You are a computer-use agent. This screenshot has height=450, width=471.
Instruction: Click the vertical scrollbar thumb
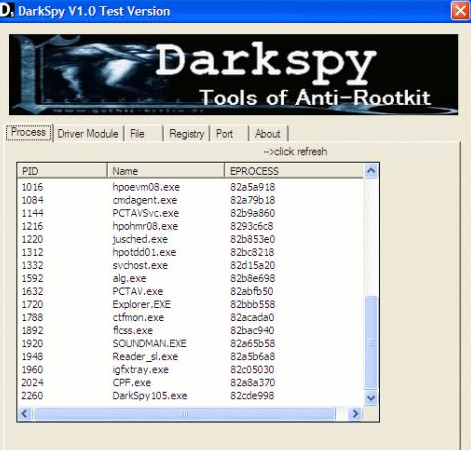coord(371,342)
